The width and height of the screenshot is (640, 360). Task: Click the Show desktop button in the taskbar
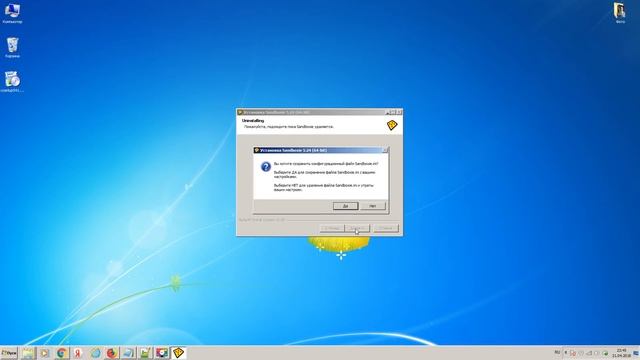click(637, 353)
